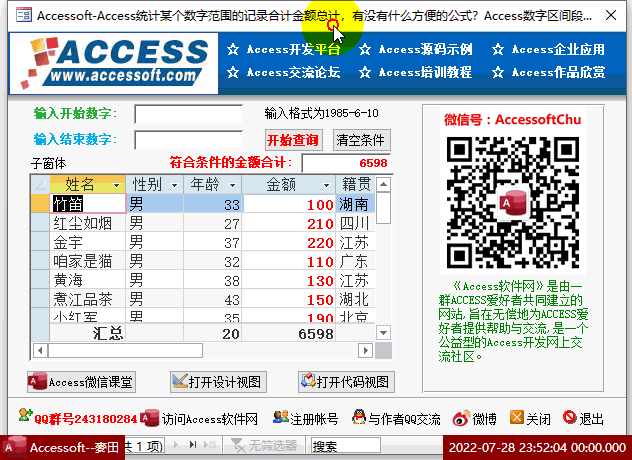Click the horizontal scrollbar right arrow
Screen dimensions: 632x460
point(365,350)
